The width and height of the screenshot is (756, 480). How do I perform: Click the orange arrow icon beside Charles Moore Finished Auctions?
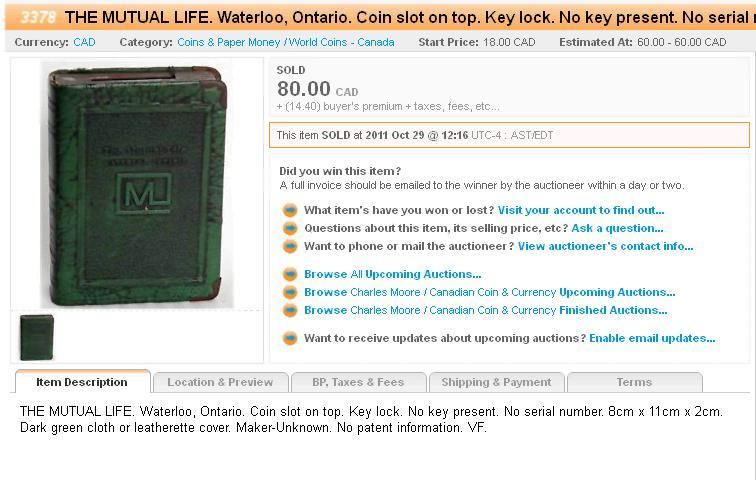[290, 310]
